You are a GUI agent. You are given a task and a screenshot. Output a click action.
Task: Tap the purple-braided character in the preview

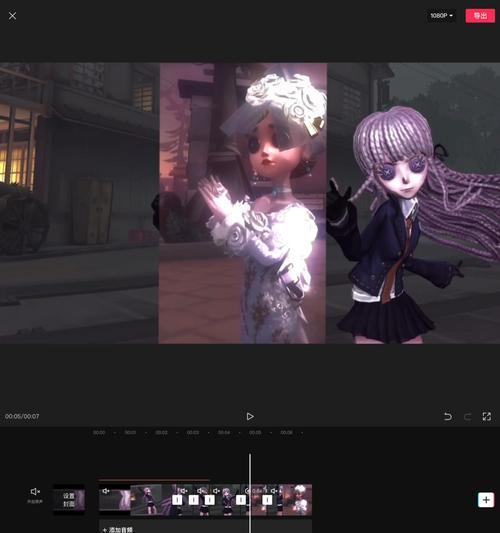(413, 224)
